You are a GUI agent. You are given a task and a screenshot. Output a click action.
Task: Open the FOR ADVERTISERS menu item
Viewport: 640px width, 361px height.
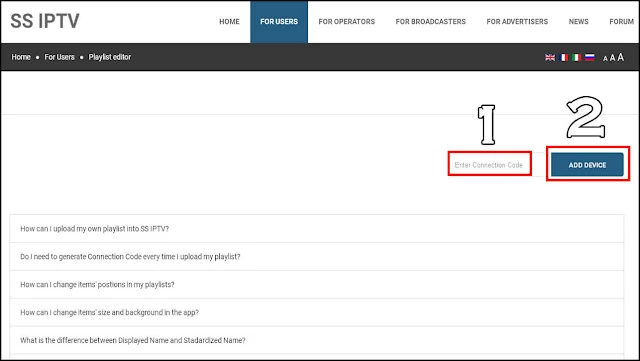(x=517, y=22)
